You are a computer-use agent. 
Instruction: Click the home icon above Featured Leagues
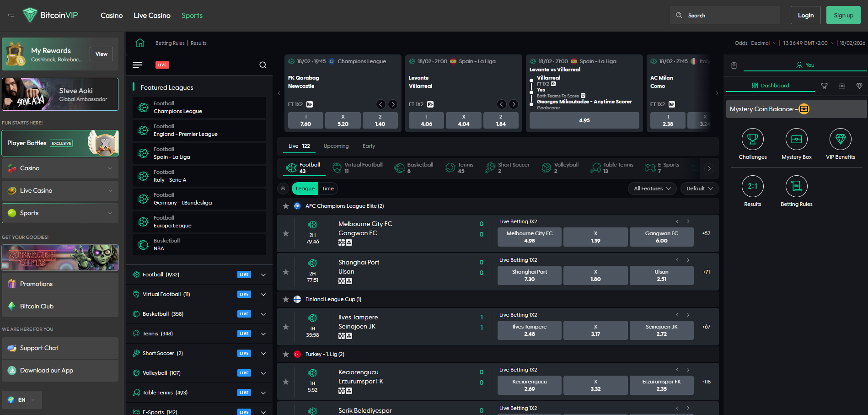click(140, 43)
